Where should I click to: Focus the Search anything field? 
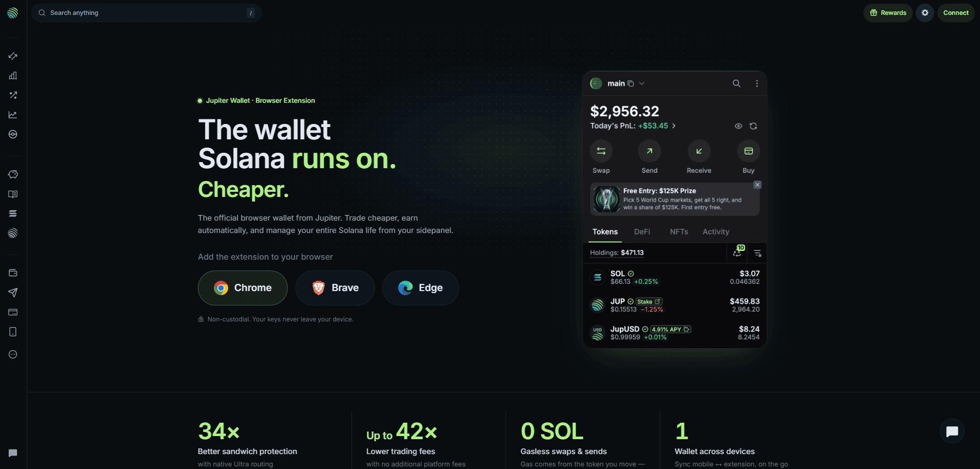coord(146,13)
